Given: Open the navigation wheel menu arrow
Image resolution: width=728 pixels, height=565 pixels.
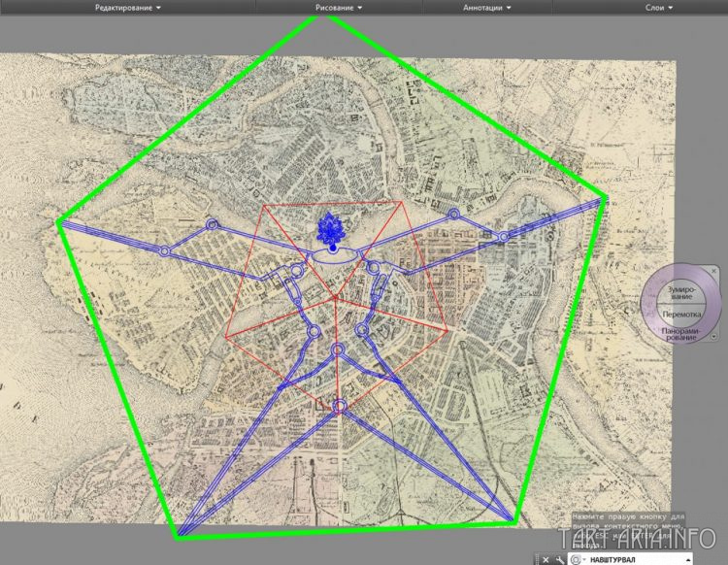Looking at the screenshot, I should [x=714, y=337].
